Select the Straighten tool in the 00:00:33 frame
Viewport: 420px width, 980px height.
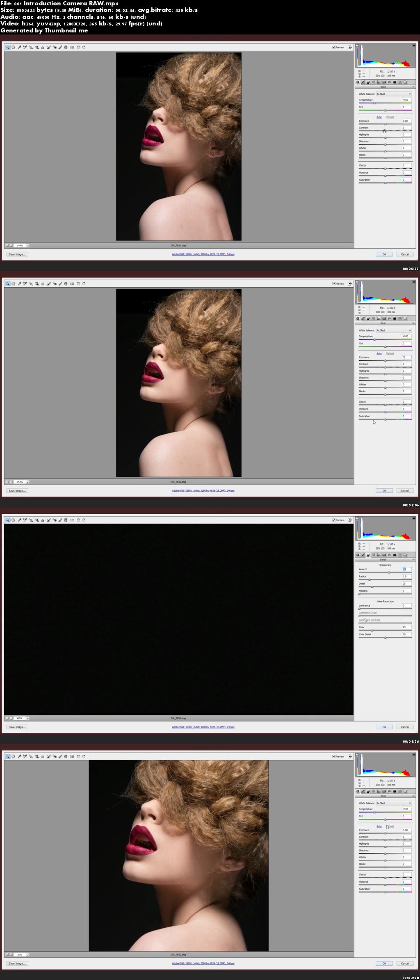click(x=43, y=47)
